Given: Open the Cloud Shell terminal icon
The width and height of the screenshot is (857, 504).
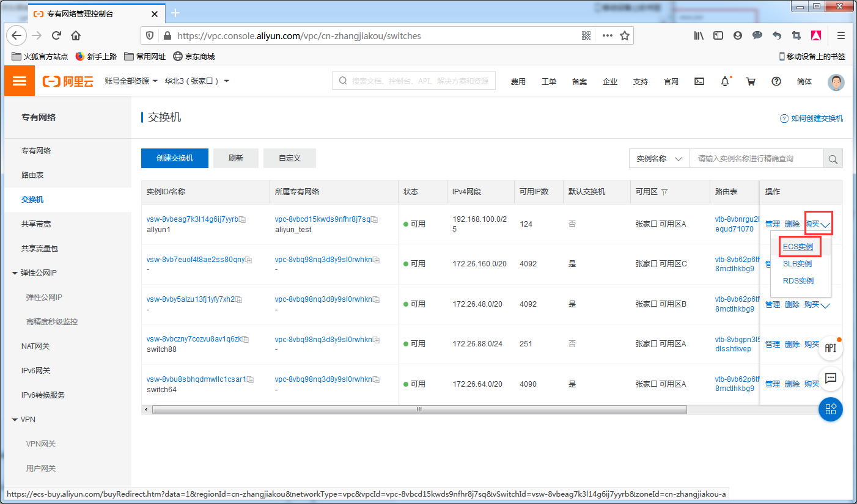Looking at the screenshot, I should [699, 81].
